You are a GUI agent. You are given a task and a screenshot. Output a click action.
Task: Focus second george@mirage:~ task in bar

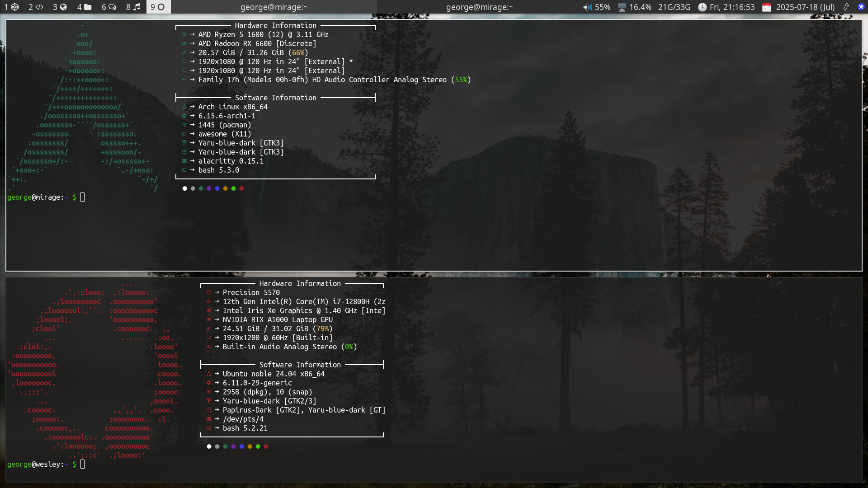point(479,7)
